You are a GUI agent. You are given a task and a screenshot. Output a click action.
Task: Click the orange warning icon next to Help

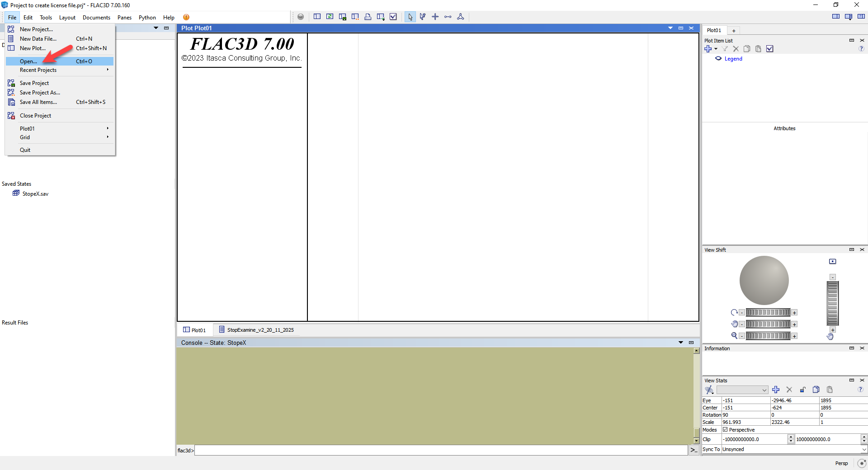[x=186, y=17]
